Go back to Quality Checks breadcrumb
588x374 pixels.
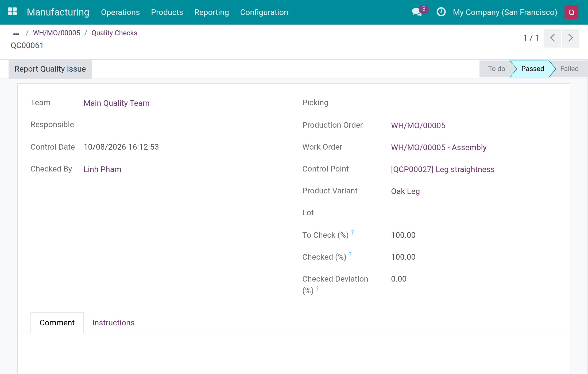(114, 33)
